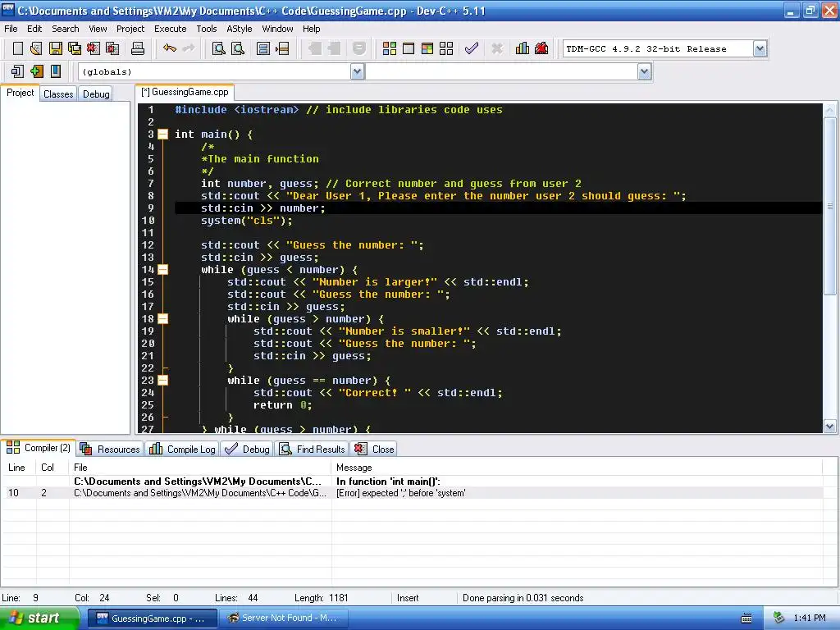The height and width of the screenshot is (630, 840).
Task: Compile and run the program
Action: [x=427, y=48]
